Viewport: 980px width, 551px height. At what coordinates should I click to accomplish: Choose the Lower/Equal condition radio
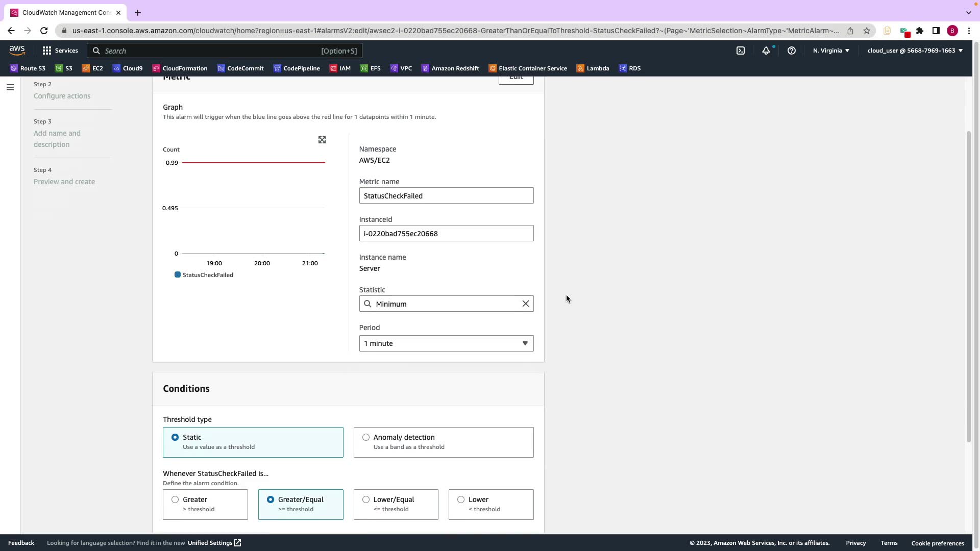click(x=366, y=499)
